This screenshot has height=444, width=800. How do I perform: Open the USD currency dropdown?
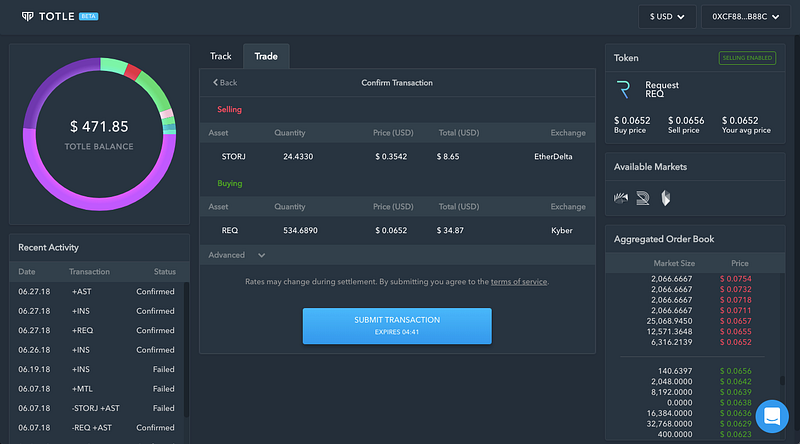tap(667, 17)
